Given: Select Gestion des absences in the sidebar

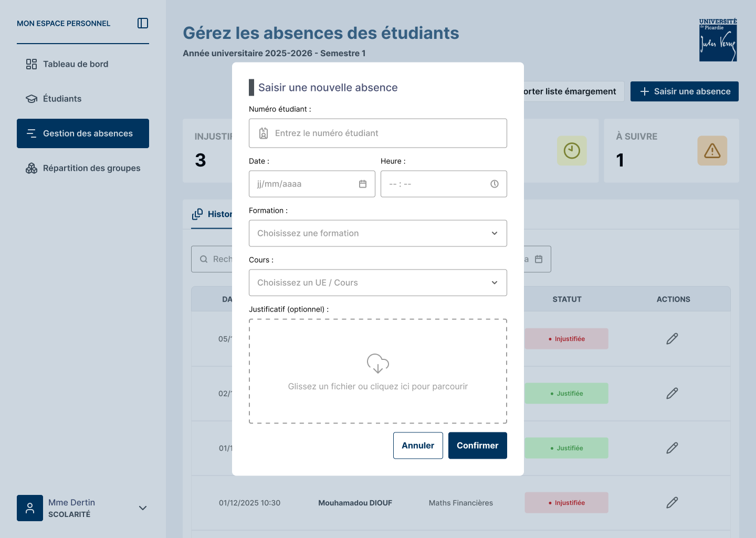Looking at the screenshot, I should coord(82,133).
